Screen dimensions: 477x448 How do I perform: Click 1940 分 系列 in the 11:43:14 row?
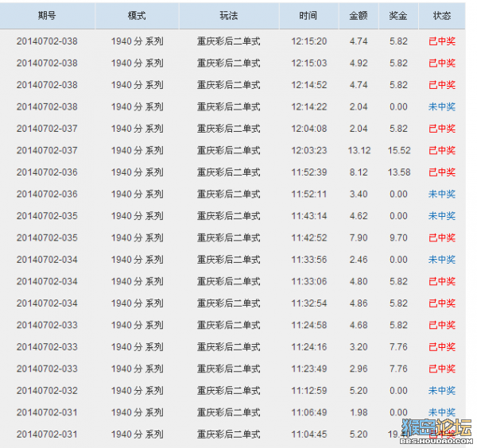[138, 216]
